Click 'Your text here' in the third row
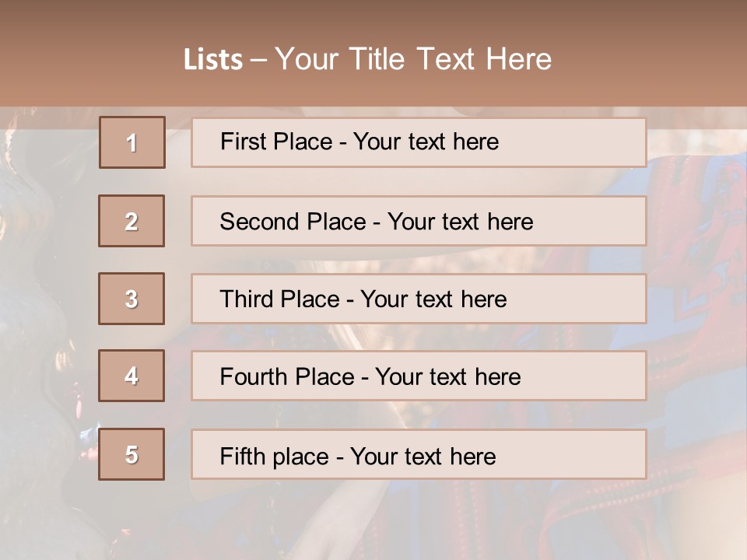Viewport: 747px width, 560px height. (433, 299)
